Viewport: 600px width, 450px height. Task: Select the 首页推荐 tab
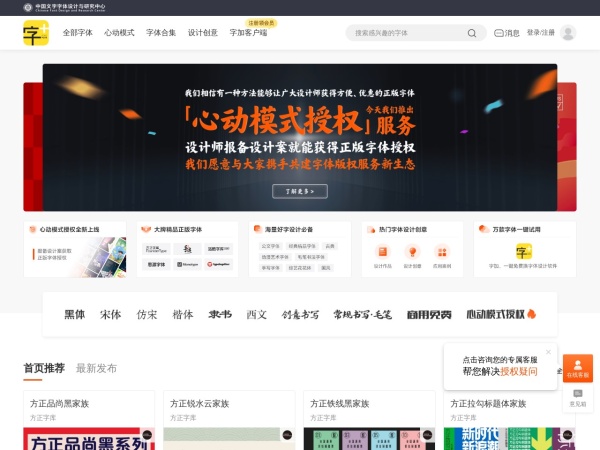point(44,368)
